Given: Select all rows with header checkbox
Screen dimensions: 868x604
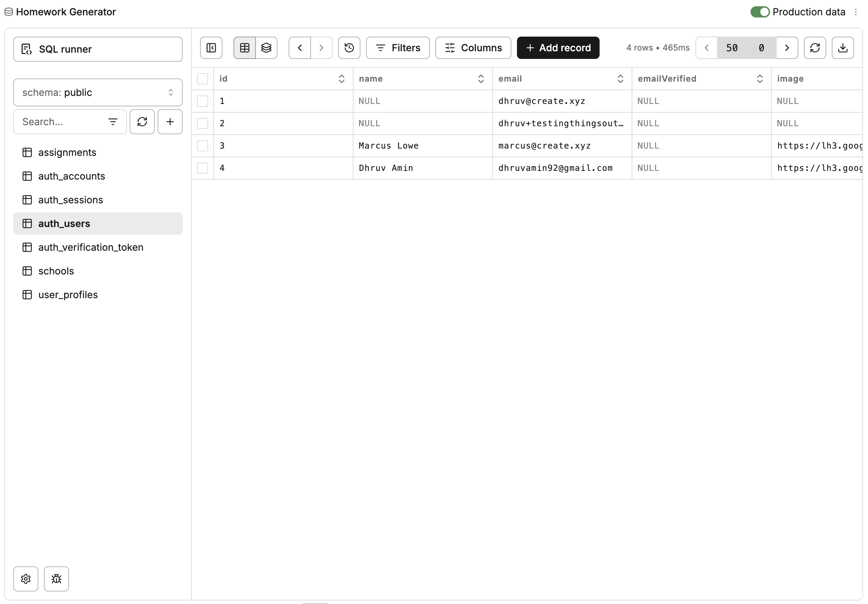Looking at the screenshot, I should (x=203, y=79).
